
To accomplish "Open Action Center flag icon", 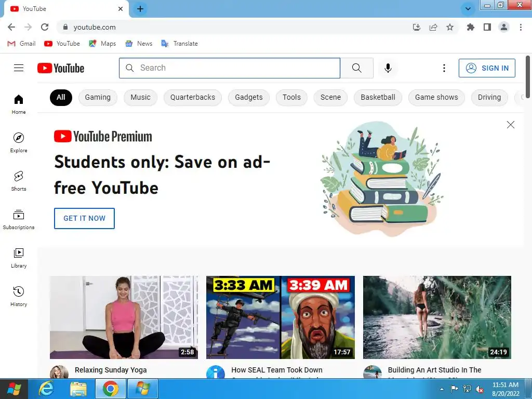I will point(454,389).
